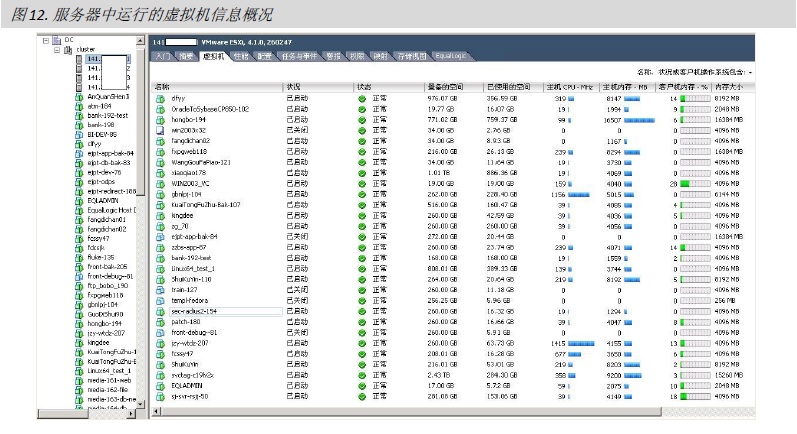Collapse the cluster tree node
The image size is (797, 434).
click(57, 50)
